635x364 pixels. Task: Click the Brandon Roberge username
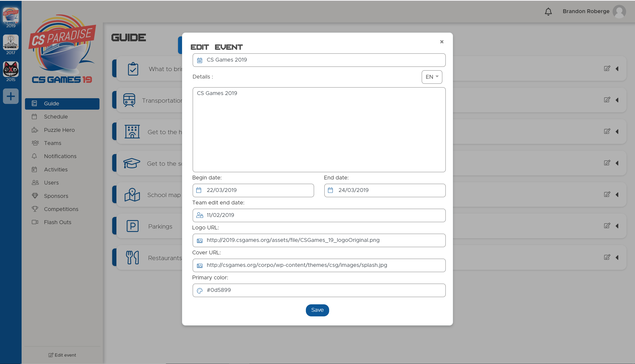586,11
